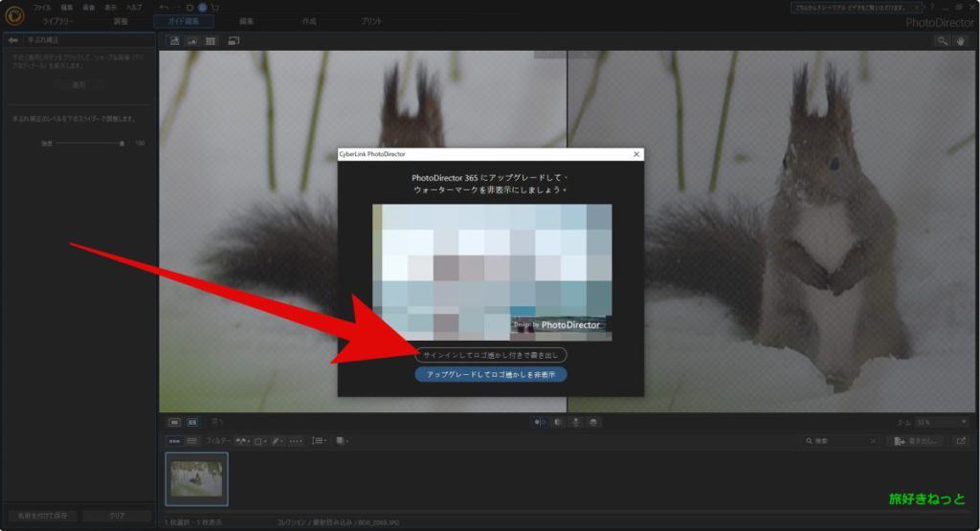Viewport: 980px width, 531px height.
Task: Select the first viewer layout icon
Action: tap(174, 40)
